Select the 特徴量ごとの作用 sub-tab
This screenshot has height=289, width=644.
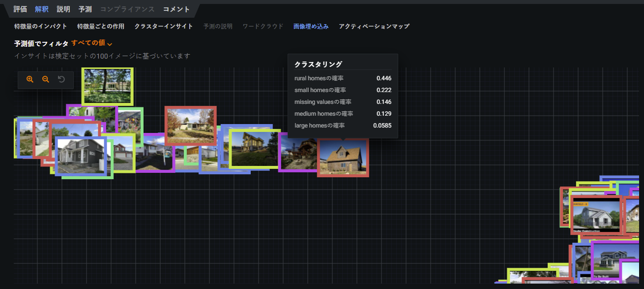point(101,26)
